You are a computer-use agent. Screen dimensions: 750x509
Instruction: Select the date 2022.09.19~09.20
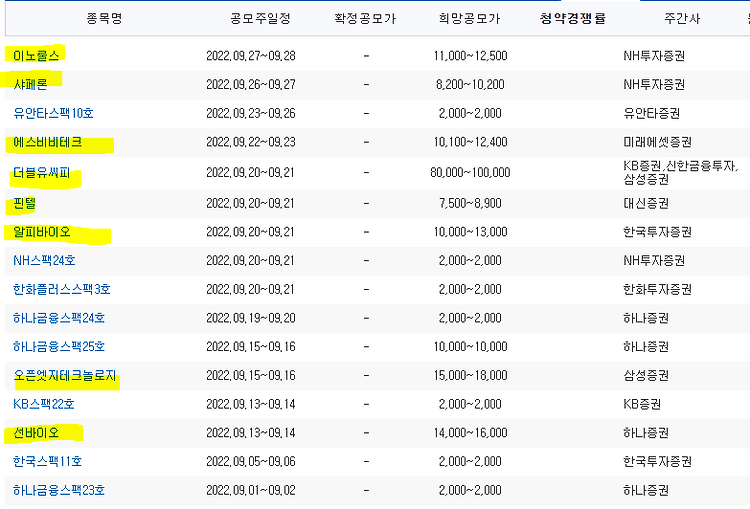click(251, 318)
